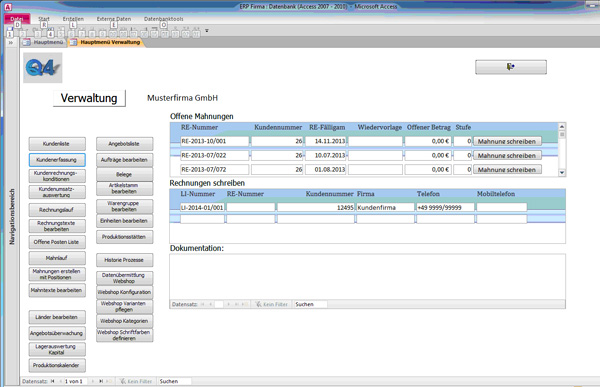Switch to the Hauptmenü document tab

(x=44, y=42)
